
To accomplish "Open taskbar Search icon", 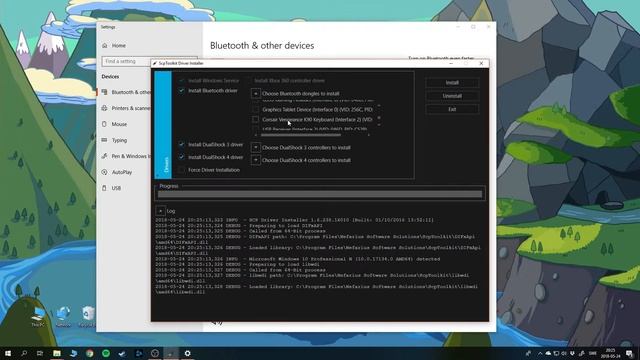I will pyautogui.click(x=24, y=353).
